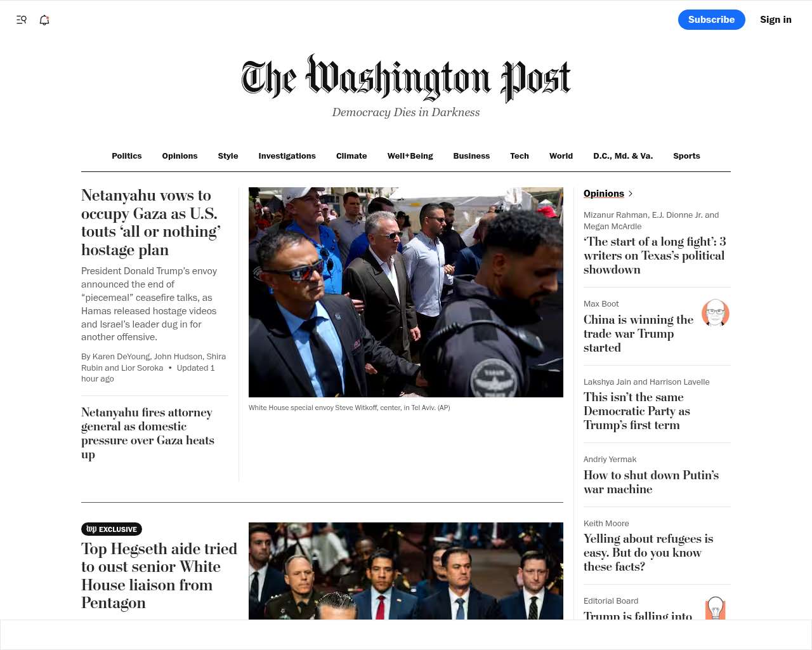Click the Steve Witkoff Tel Aviv photo
Image resolution: width=812 pixels, height=650 pixels.
pos(406,292)
